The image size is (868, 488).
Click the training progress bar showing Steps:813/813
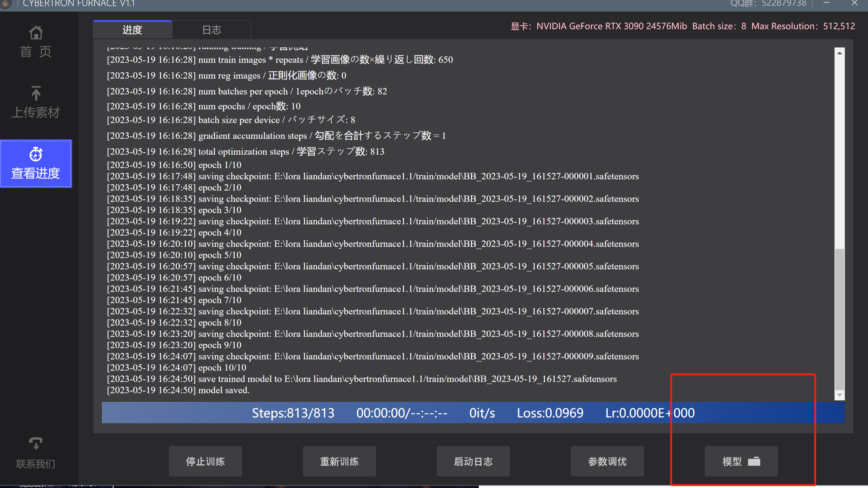click(x=473, y=413)
